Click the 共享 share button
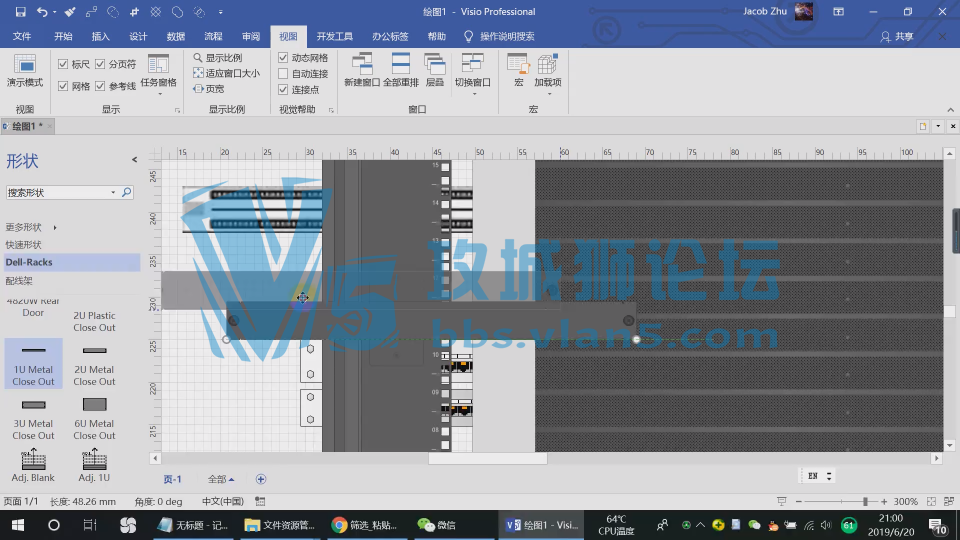The image size is (960, 540). [897, 37]
